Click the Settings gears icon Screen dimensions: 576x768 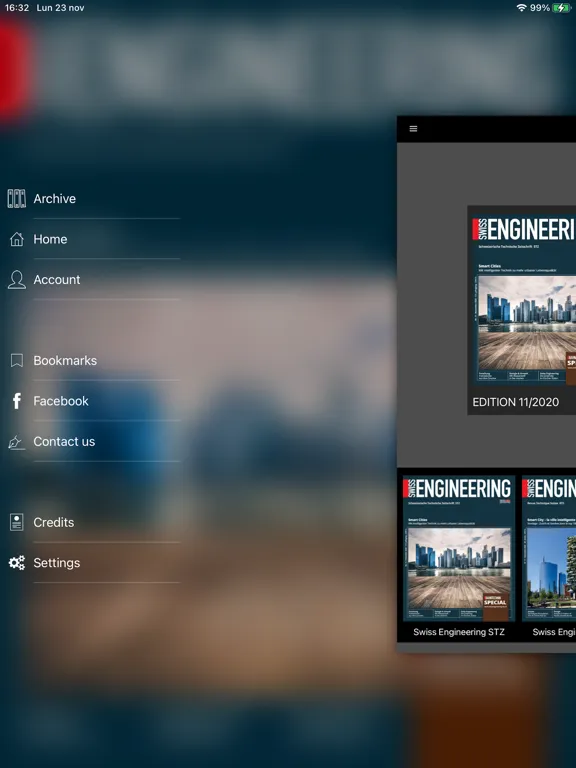click(17, 563)
